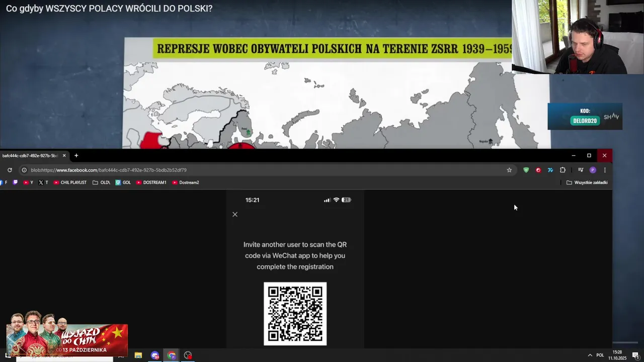The image size is (644, 362).
Task: Click the phone cellular signal bars
Action: pyautogui.click(x=328, y=200)
